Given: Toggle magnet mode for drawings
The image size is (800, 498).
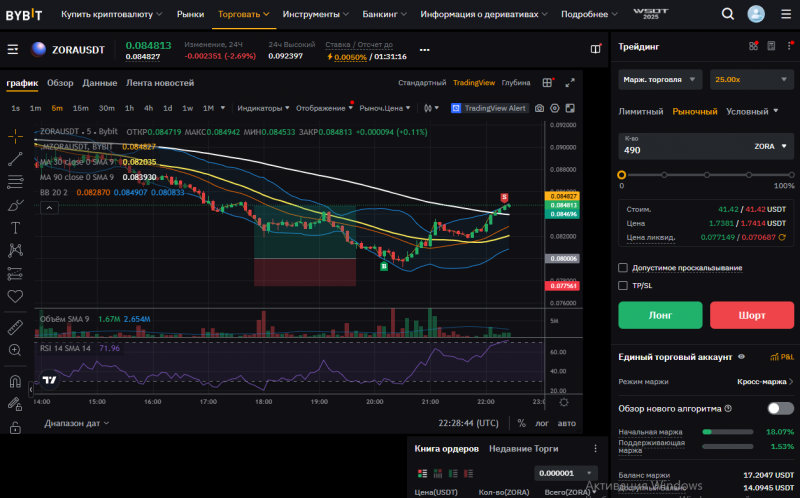Looking at the screenshot, I should [15, 381].
